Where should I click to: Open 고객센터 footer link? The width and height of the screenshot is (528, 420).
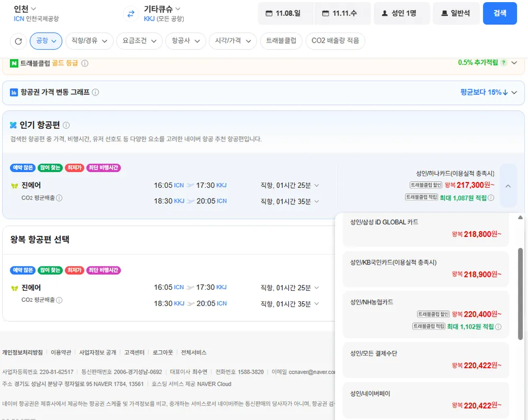[134, 352]
